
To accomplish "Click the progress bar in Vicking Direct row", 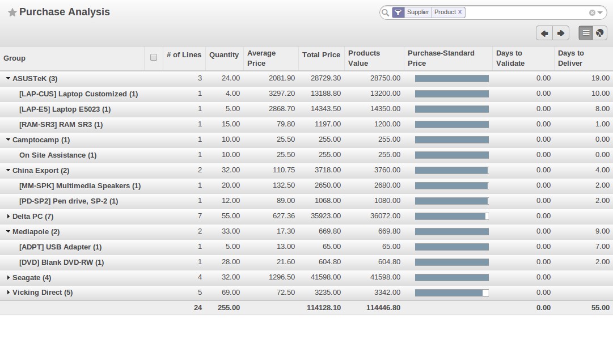I will click(452, 293).
